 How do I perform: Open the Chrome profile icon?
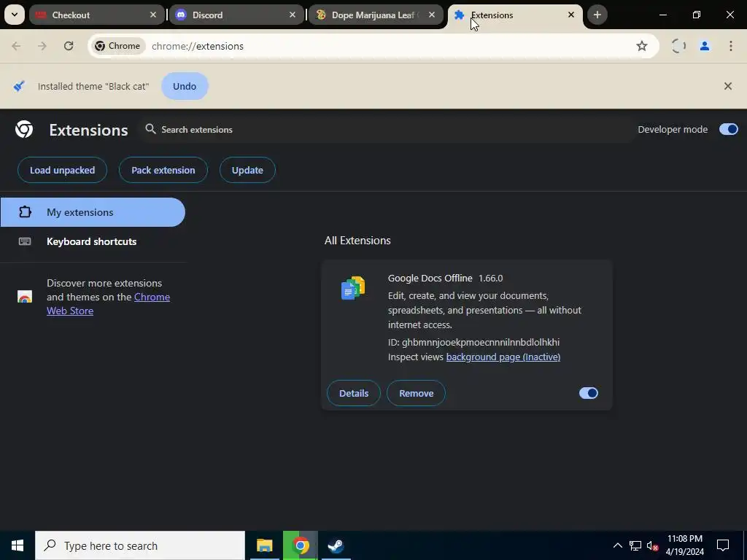tap(705, 46)
